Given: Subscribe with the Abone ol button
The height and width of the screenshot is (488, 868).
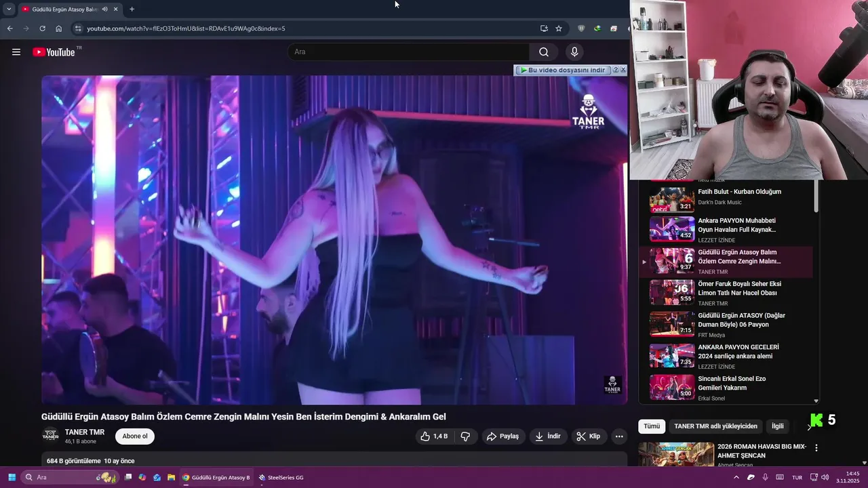Looking at the screenshot, I should [x=135, y=436].
